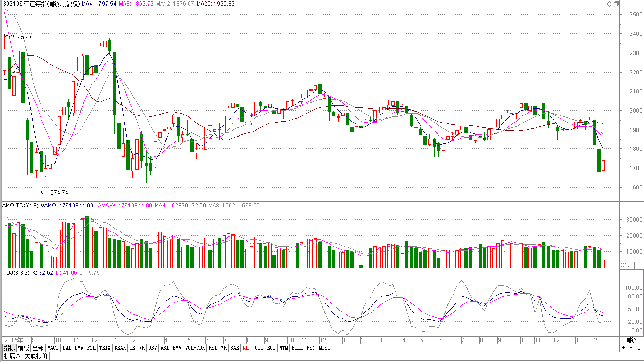Select the FSL indicator

point(91,348)
